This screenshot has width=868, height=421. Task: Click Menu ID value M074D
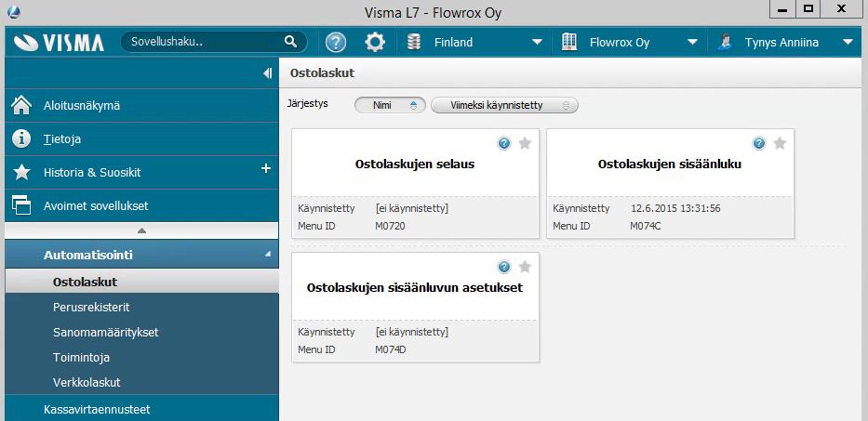point(391,349)
